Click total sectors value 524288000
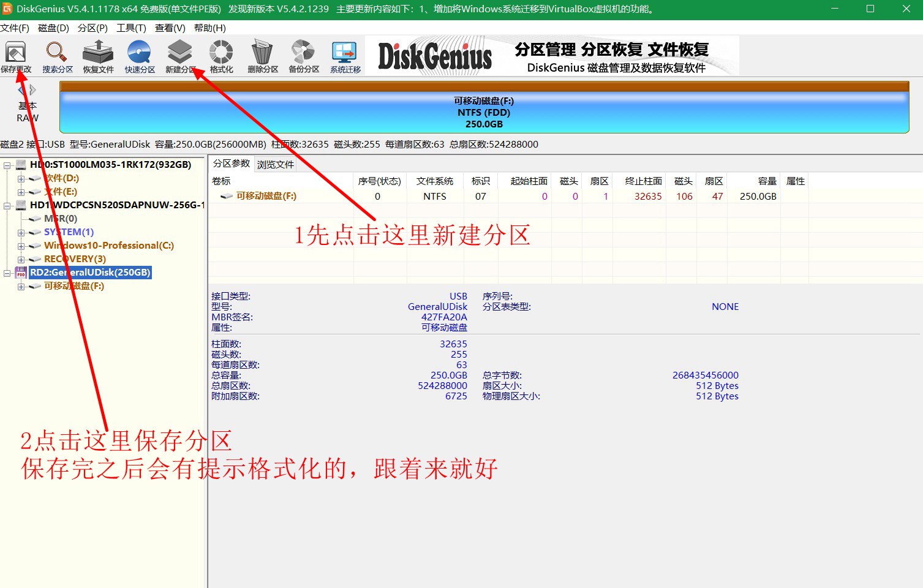 pos(442,386)
